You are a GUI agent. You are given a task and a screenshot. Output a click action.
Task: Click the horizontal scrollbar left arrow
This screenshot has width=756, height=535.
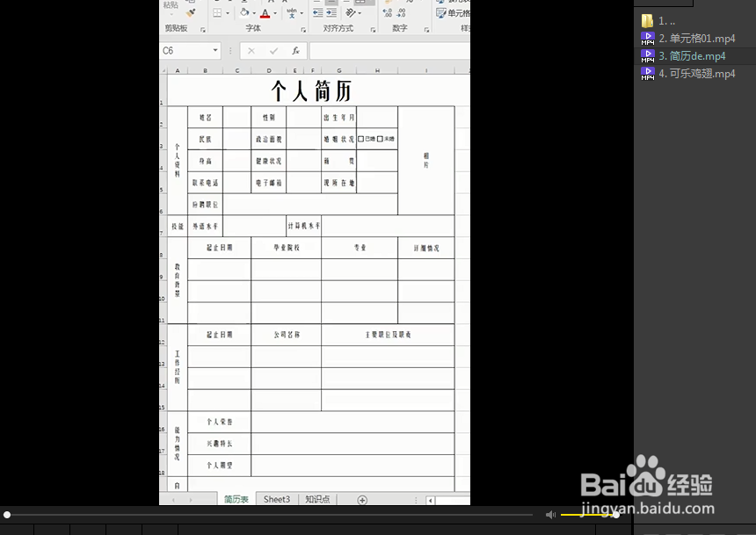pyautogui.click(x=430, y=500)
